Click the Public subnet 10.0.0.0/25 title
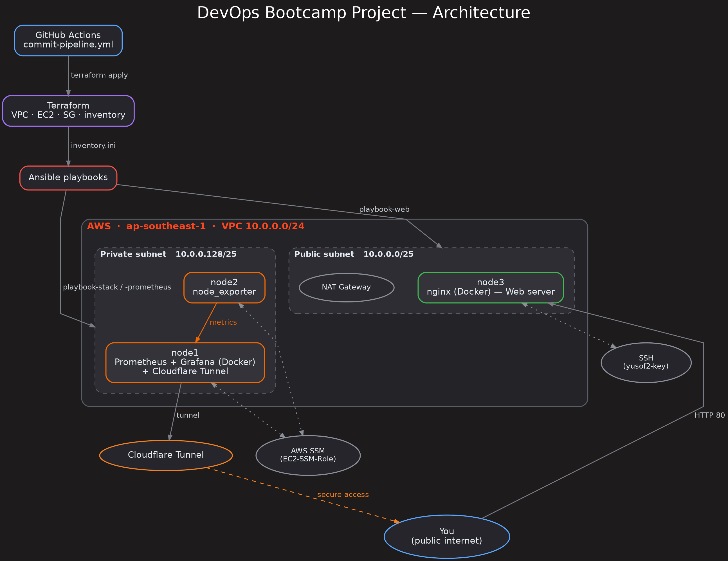728x561 pixels. pyautogui.click(x=354, y=254)
